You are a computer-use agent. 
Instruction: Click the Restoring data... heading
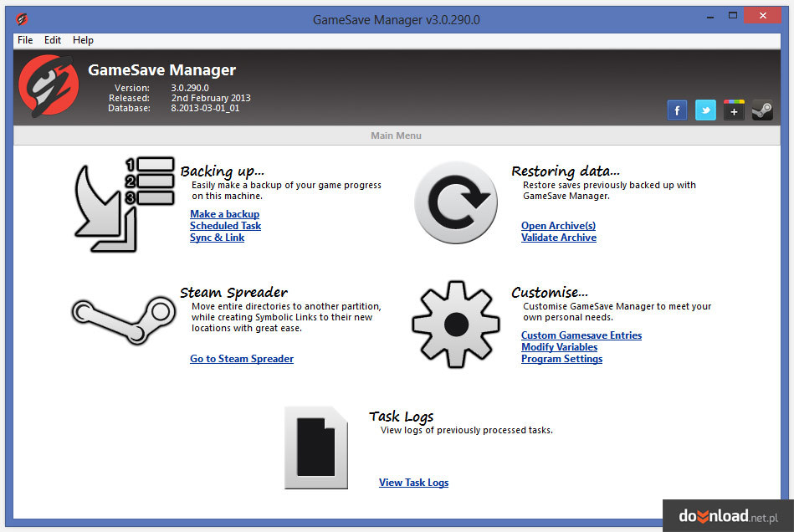pos(566,171)
